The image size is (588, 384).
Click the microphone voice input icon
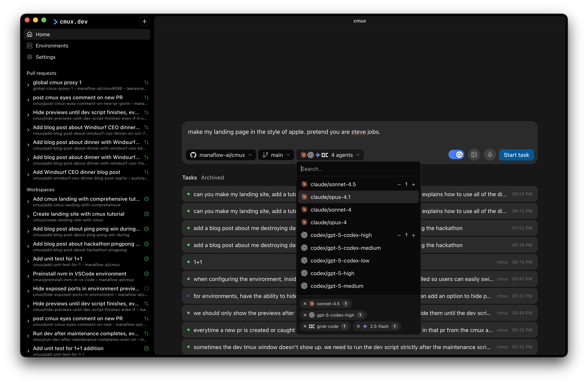(x=490, y=155)
